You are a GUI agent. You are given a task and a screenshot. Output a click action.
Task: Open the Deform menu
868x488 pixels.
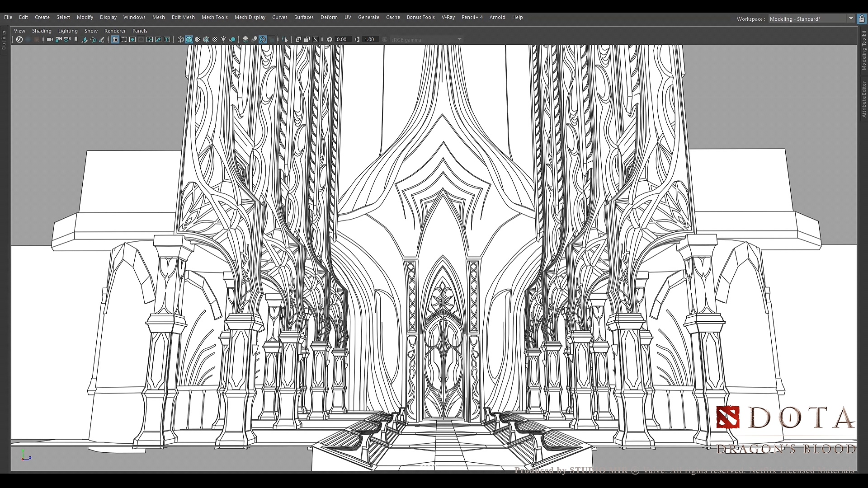(x=329, y=17)
